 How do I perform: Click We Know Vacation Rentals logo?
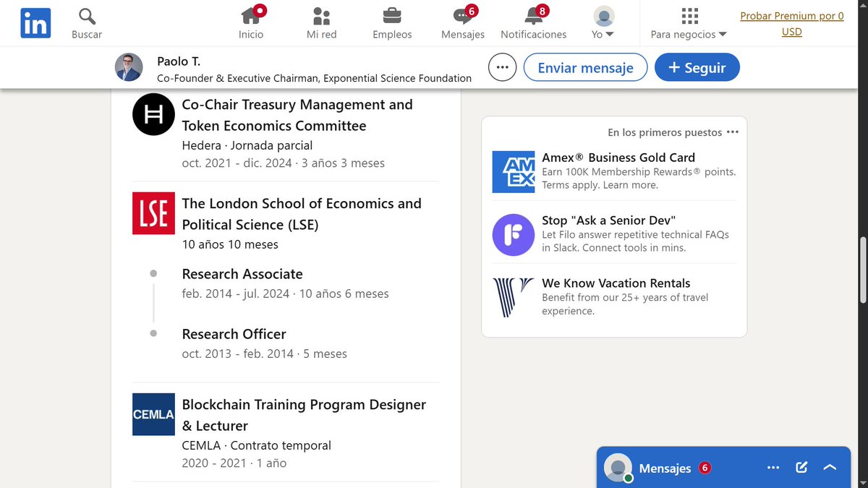tap(514, 297)
